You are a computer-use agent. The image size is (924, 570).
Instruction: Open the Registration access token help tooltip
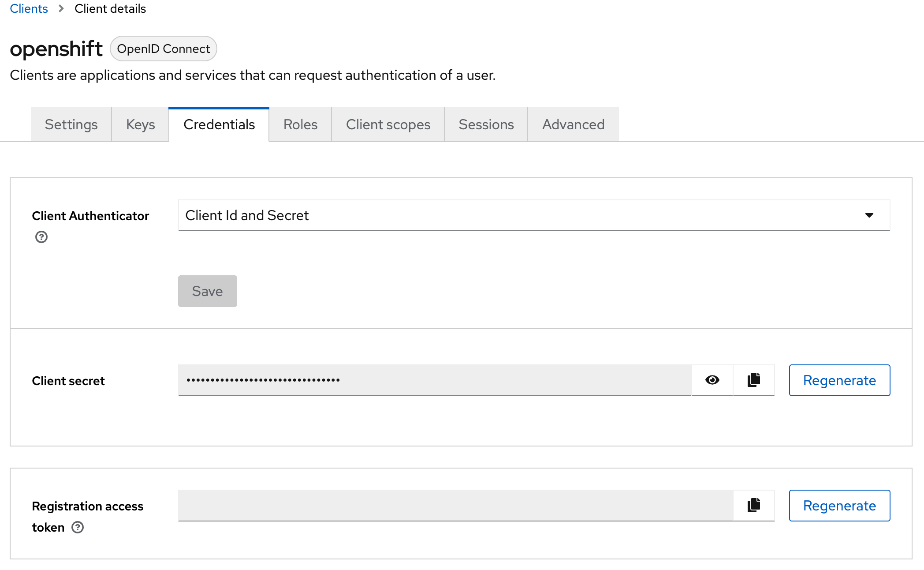tap(78, 527)
